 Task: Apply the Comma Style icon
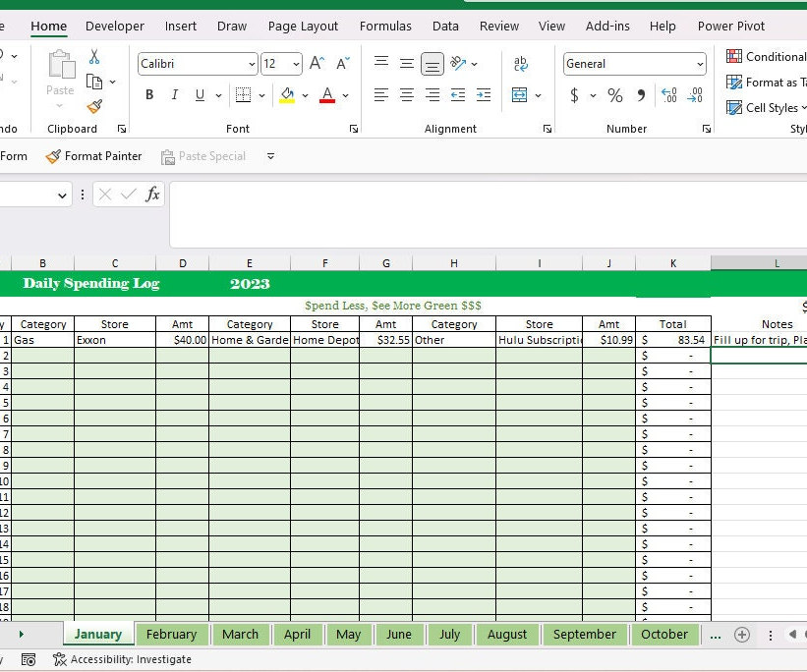(641, 94)
